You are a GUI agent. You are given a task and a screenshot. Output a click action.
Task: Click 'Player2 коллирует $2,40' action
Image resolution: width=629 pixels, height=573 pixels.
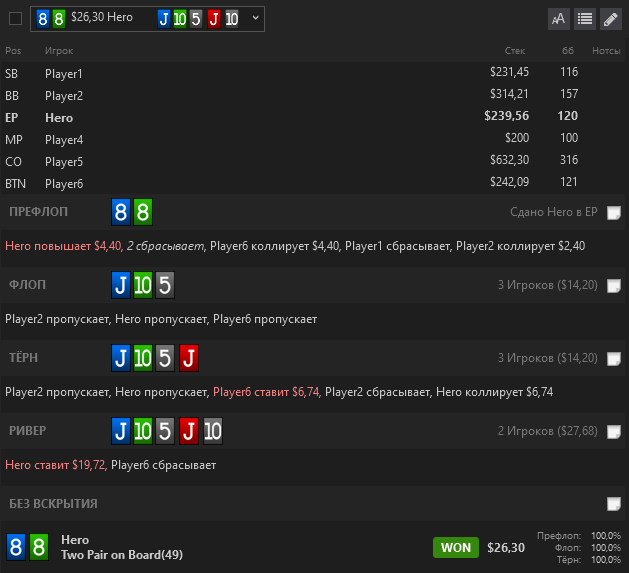[x=520, y=246]
